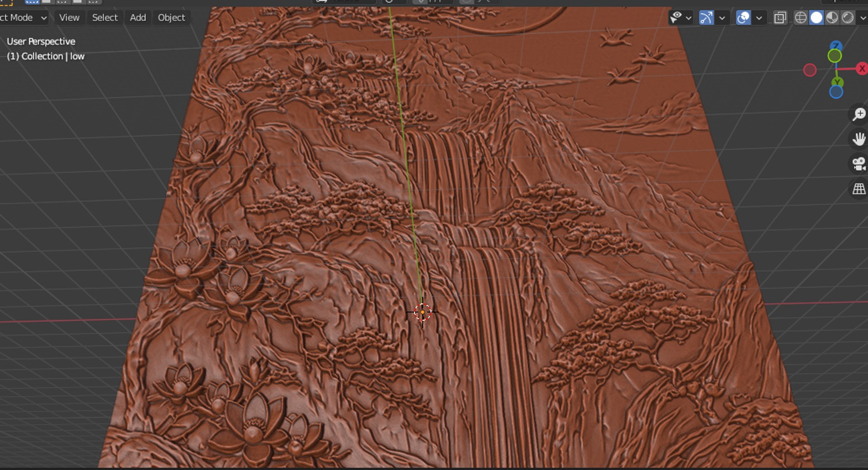Expand the shading options dropdown arrow
The width and height of the screenshot is (868, 470).
coord(863,18)
